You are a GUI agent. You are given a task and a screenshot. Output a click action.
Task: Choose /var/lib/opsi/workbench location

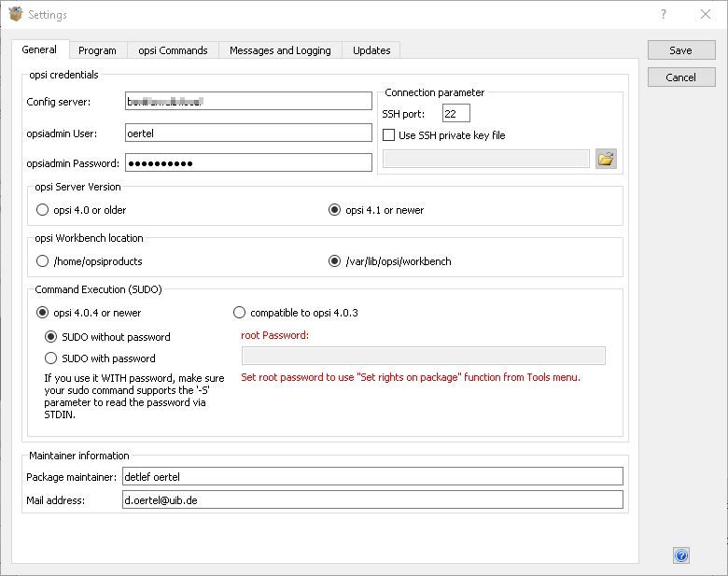(334, 261)
